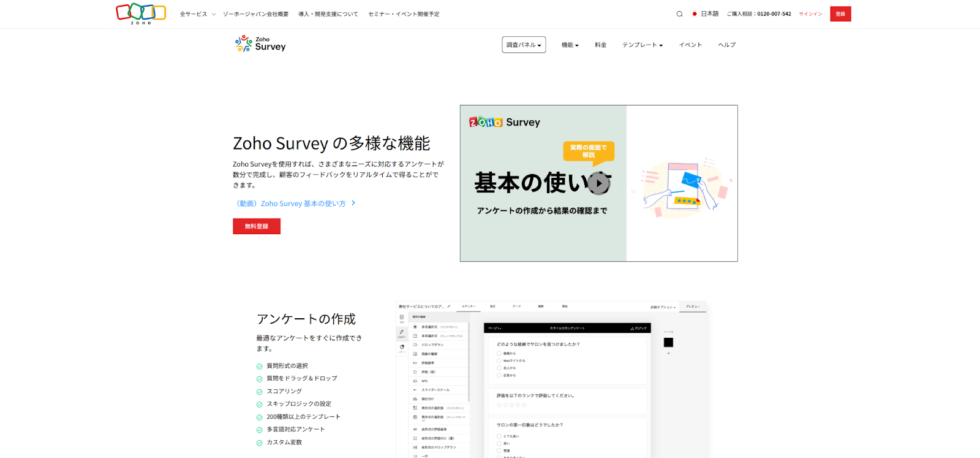Screen dimensions: 980x458
Task: Go to the イベント page
Action: point(690,45)
